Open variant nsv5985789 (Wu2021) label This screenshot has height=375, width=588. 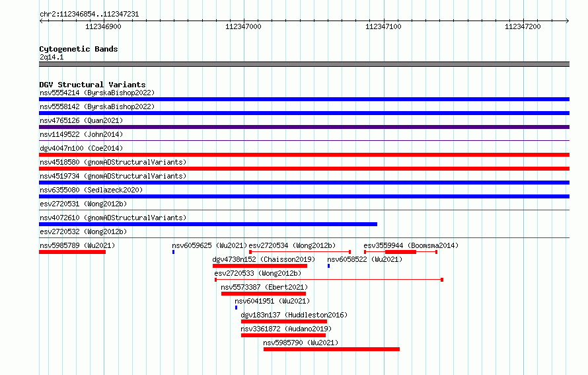click(77, 245)
